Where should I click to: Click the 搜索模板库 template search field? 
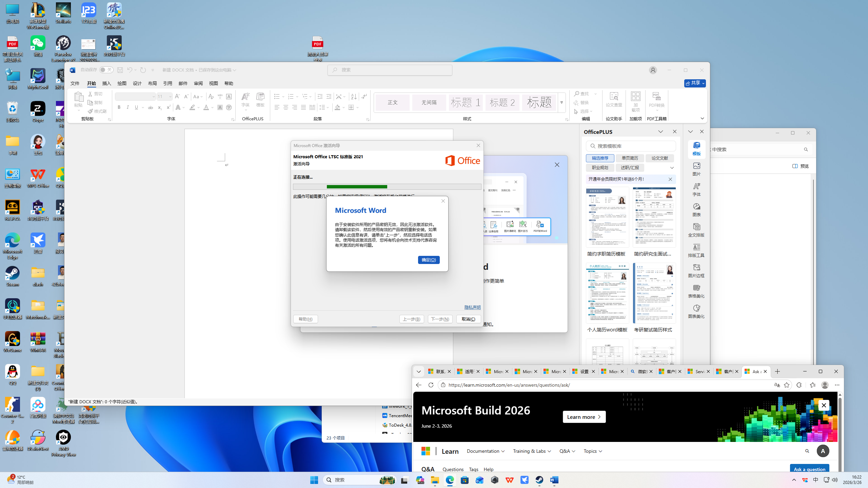631,146
